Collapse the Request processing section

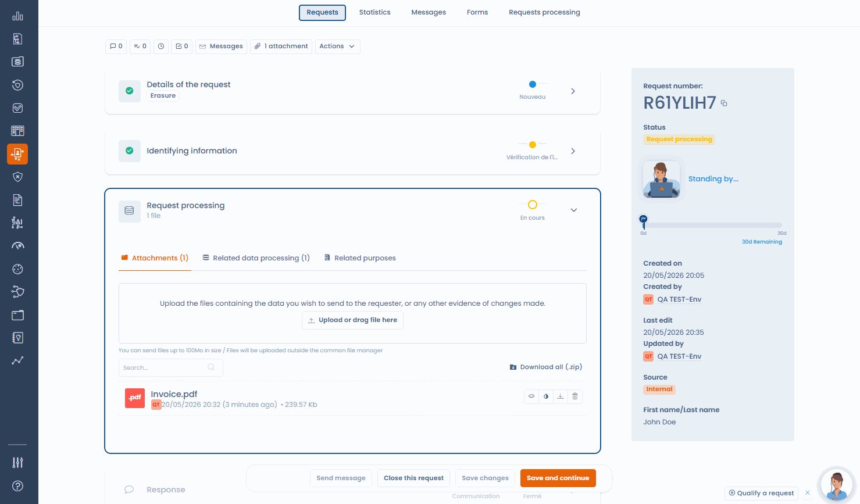click(574, 210)
